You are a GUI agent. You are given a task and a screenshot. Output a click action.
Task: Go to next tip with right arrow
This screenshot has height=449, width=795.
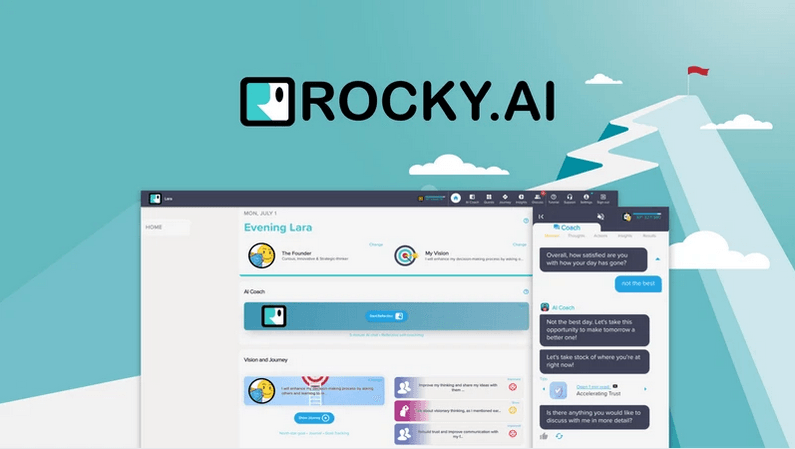pos(645,388)
